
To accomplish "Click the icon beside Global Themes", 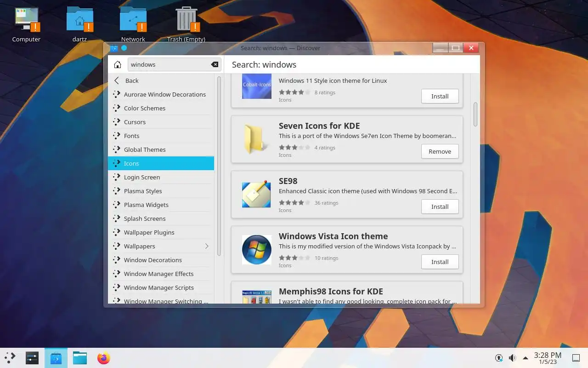I will 117,149.
